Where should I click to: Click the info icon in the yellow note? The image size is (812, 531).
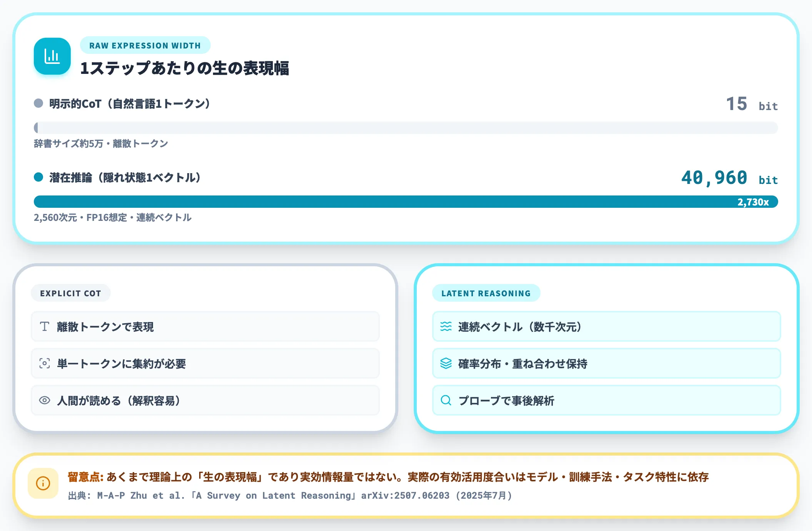[43, 483]
